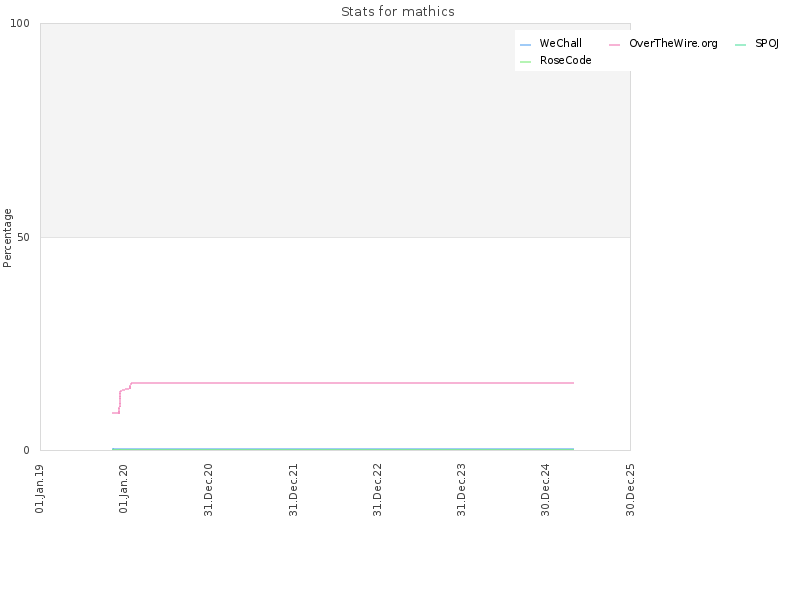
Task: Click the 0 y-axis tick label
Action: [x=27, y=450]
